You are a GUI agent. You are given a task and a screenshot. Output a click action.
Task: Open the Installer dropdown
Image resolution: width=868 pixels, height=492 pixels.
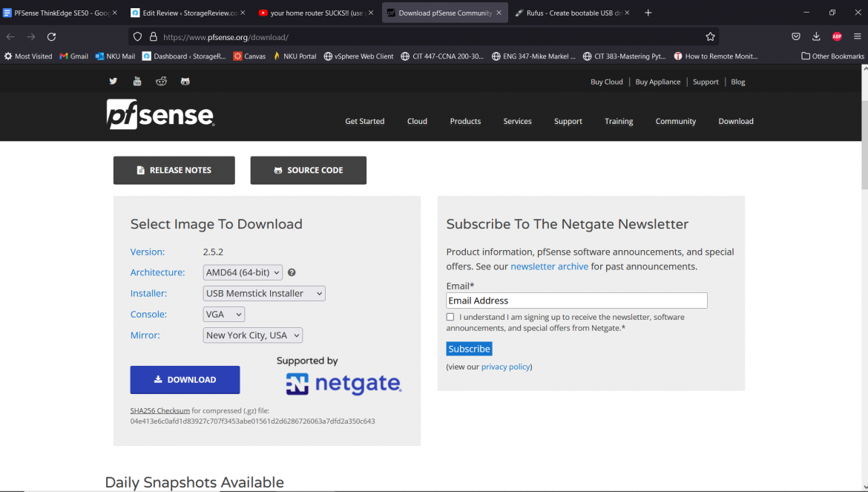[x=264, y=293]
